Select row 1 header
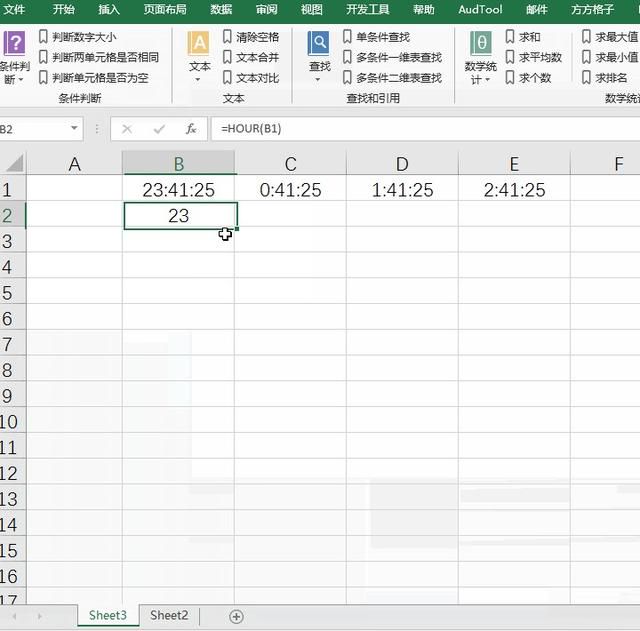 click(x=13, y=189)
